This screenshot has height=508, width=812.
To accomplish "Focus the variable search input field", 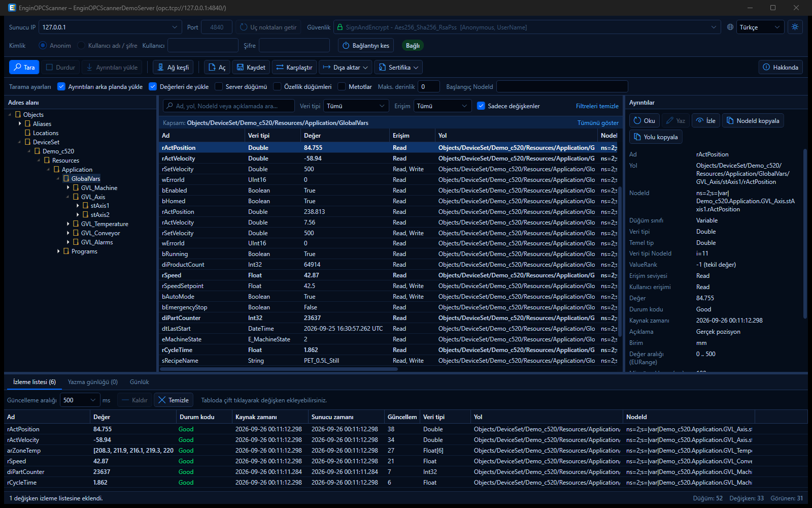I will click(x=229, y=106).
